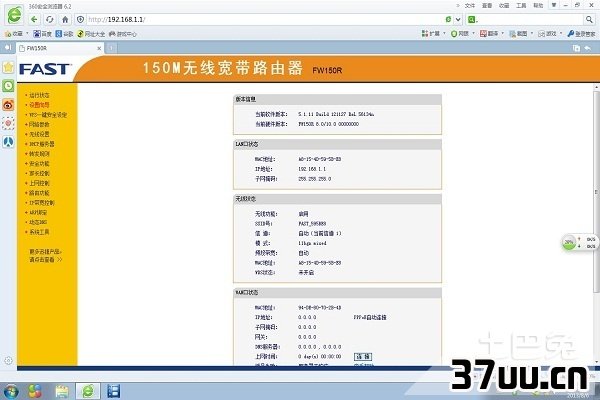
Task: Click the green compatibility mode icon in address bar
Action: 448,19
